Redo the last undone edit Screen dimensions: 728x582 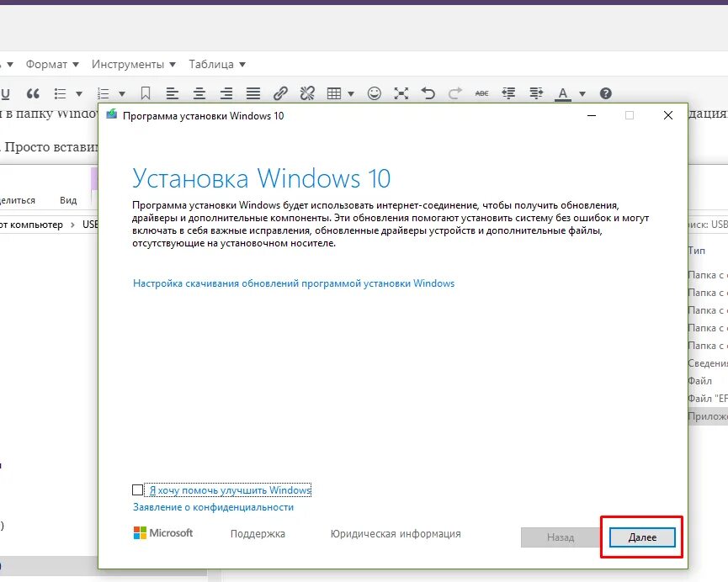click(x=455, y=93)
